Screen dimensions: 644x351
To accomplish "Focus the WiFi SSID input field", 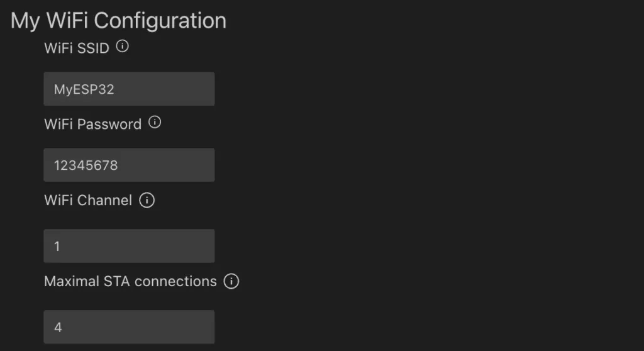I will tap(129, 89).
